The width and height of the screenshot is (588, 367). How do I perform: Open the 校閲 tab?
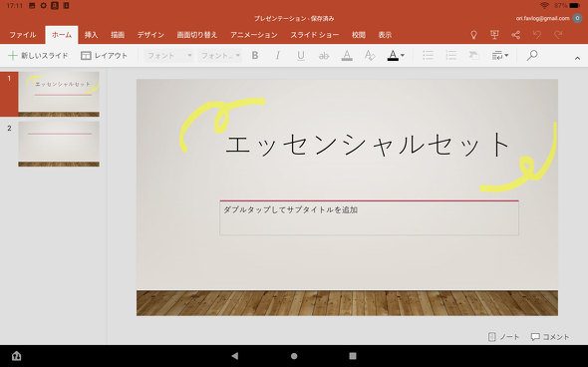tap(359, 35)
